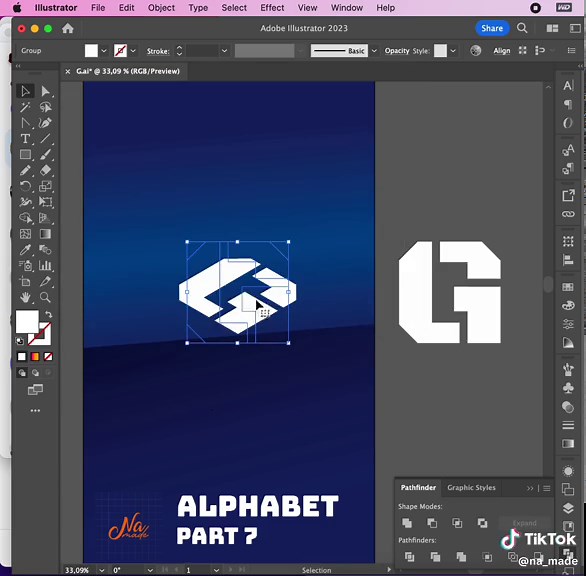Set paint mode to Gradient
Viewport: 586px width, 576px height.
point(35,357)
